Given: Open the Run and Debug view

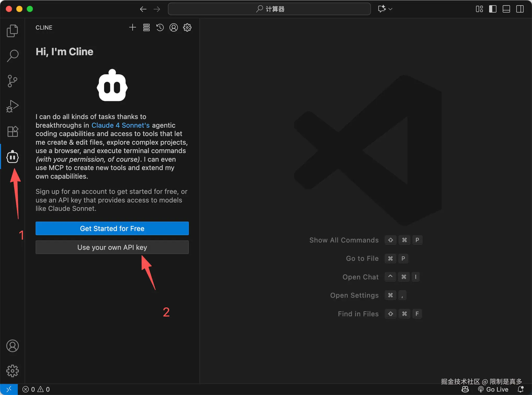Looking at the screenshot, I should (12, 106).
